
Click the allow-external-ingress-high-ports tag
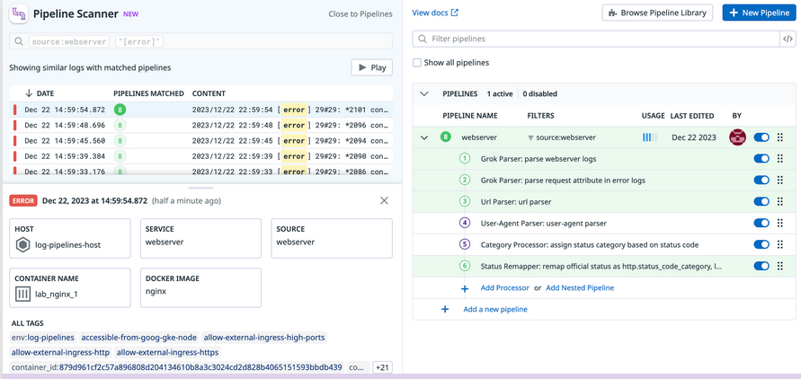click(x=264, y=338)
